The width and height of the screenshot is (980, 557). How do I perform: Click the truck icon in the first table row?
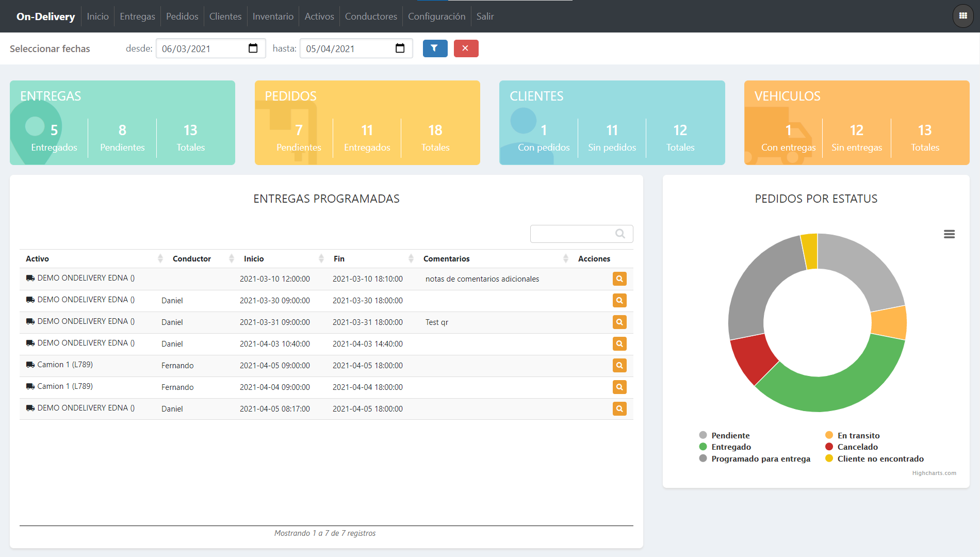point(30,278)
